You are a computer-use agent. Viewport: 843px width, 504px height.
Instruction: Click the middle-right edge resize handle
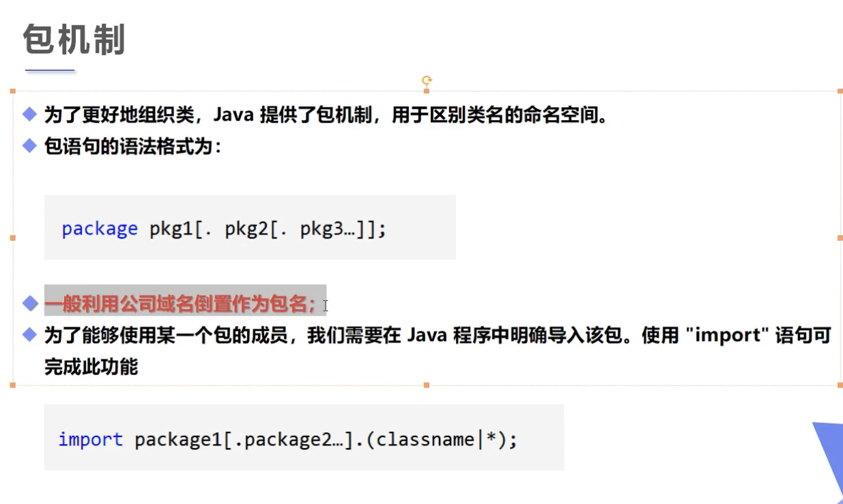[840, 238]
